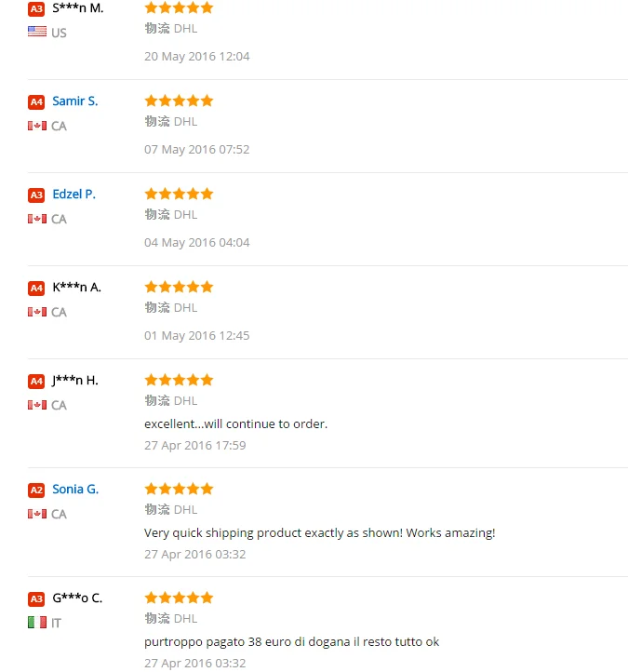
Task: Click the A4 badge next to Samir S.
Action: tap(36, 101)
